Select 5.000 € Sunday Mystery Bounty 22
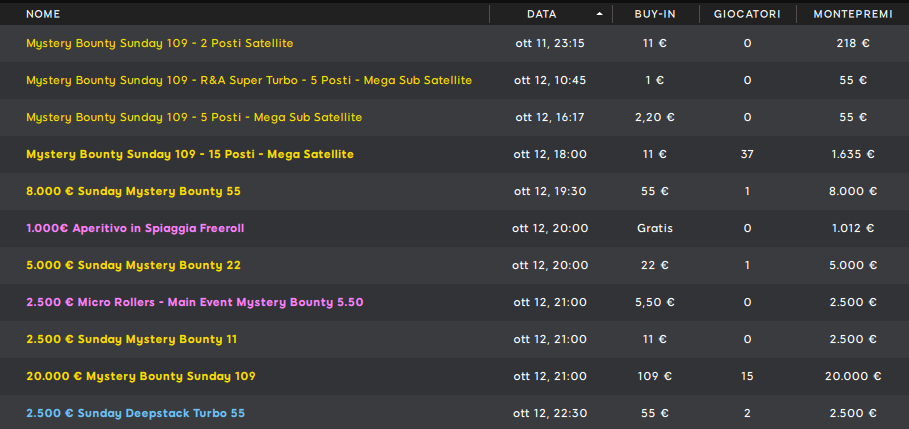909x429 pixels. [133, 265]
